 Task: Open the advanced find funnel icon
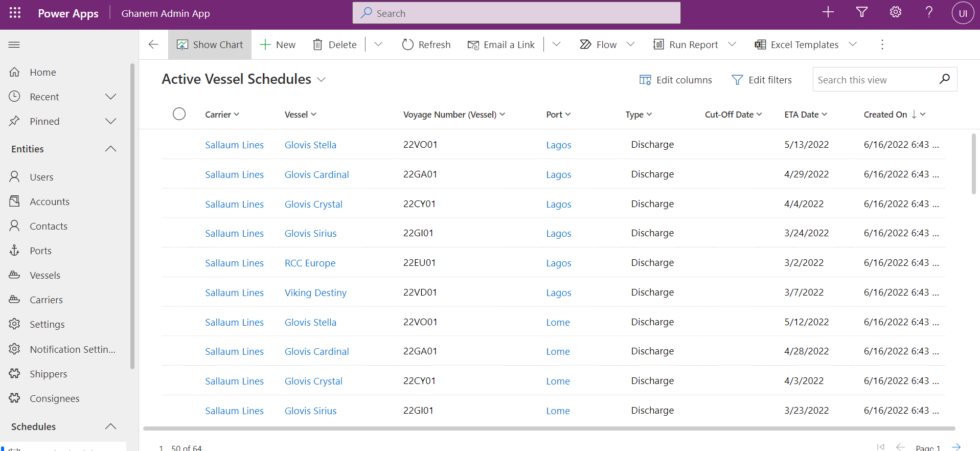[862, 12]
